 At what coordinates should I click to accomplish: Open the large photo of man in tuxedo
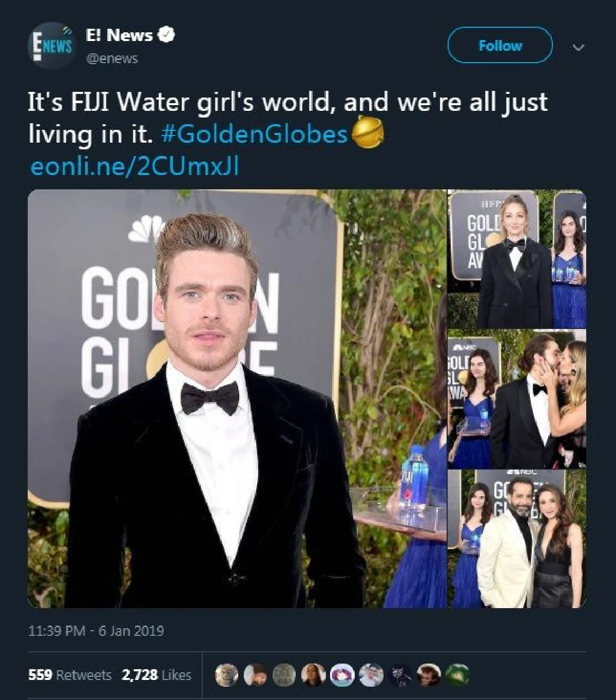[237, 399]
